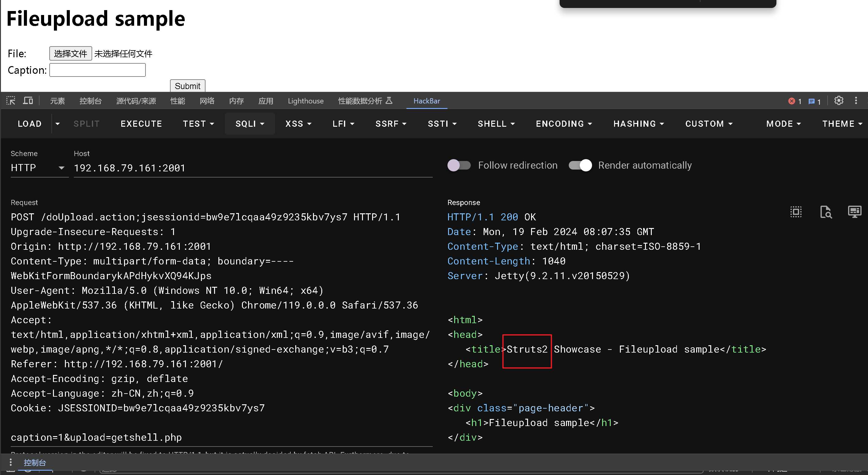The width and height of the screenshot is (868, 475).
Task: Click the Caption text input field
Action: tap(97, 70)
